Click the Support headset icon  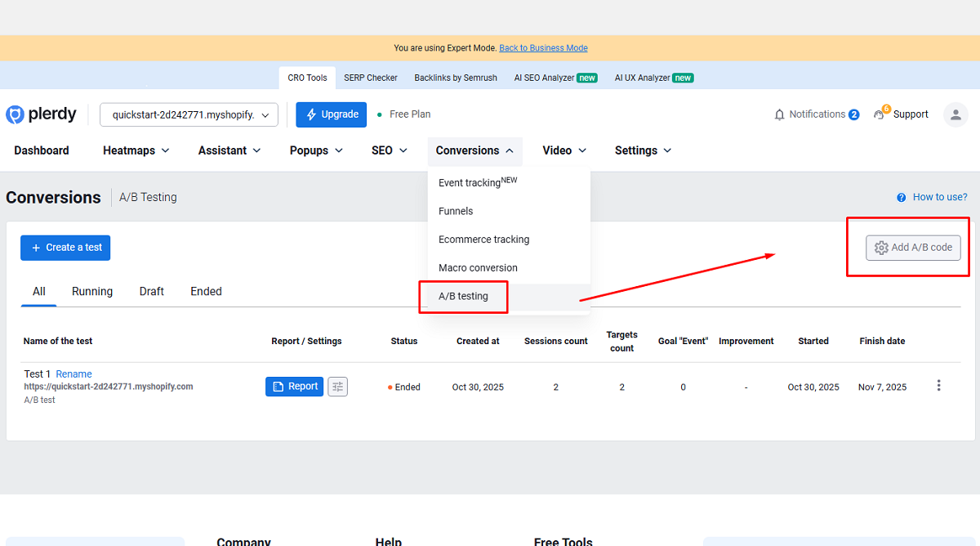pos(880,114)
